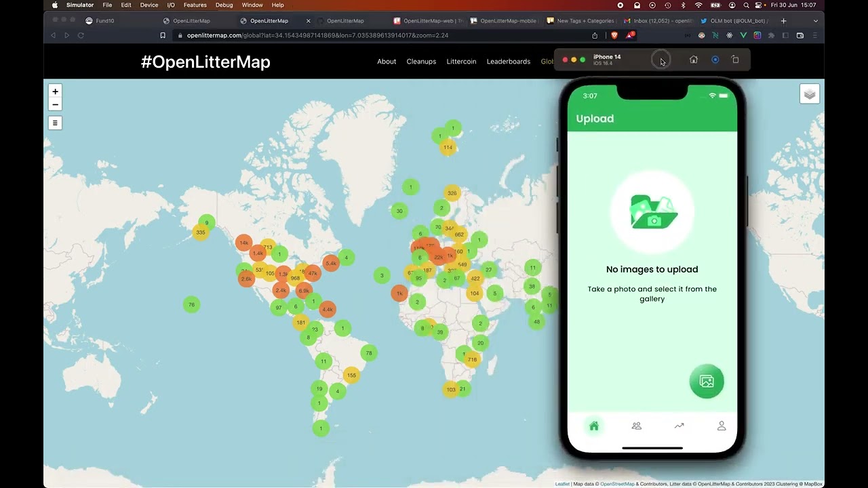The height and width of the screenshot is (488, 868).
Task: Open the stats trend tab in phone app
Action: [679, 426]
